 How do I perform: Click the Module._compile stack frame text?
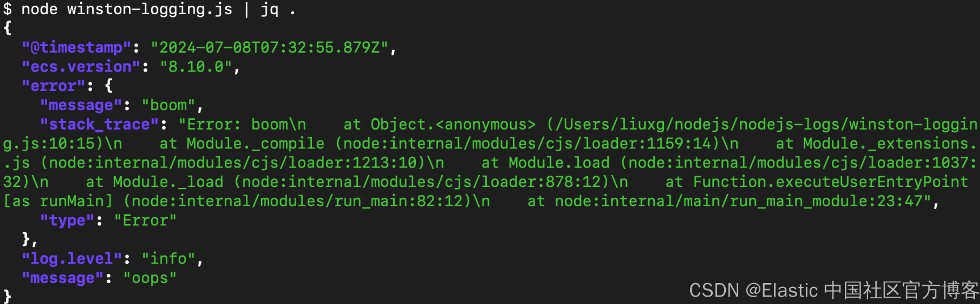255,144
